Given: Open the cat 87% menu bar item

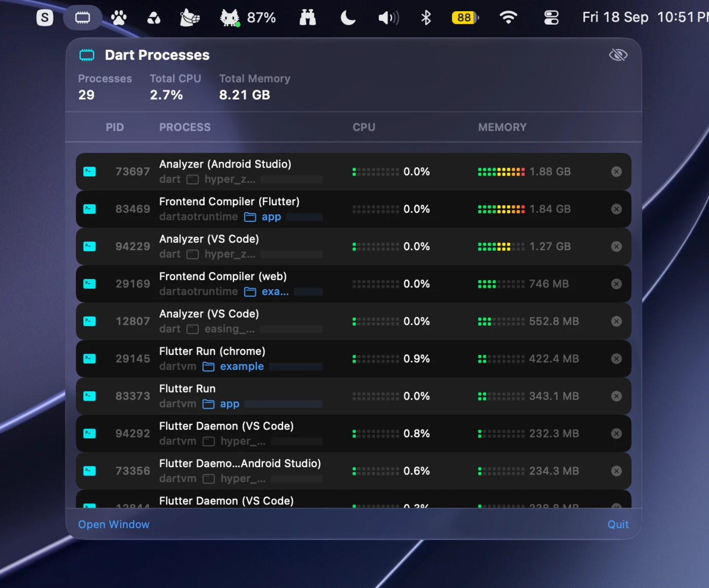Looking at the screenshot, I should [248, 18].
